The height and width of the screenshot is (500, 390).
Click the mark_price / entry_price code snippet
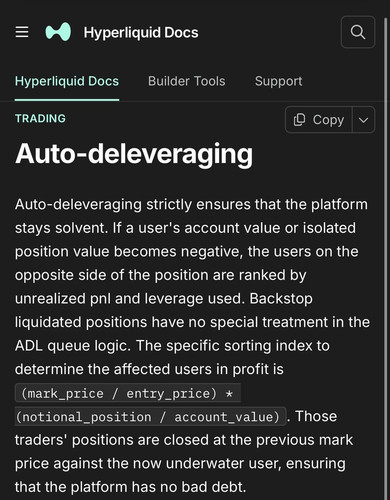128,393
